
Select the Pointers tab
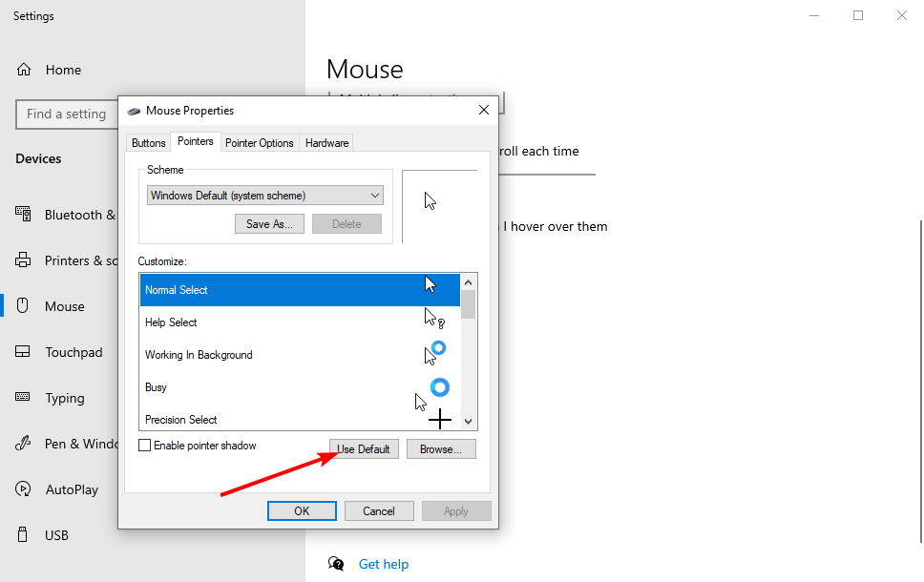pos(195,141)
